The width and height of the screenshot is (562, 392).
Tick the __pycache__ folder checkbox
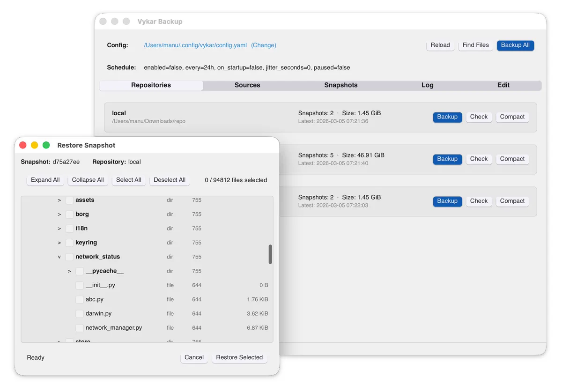[x=80, y=271]
